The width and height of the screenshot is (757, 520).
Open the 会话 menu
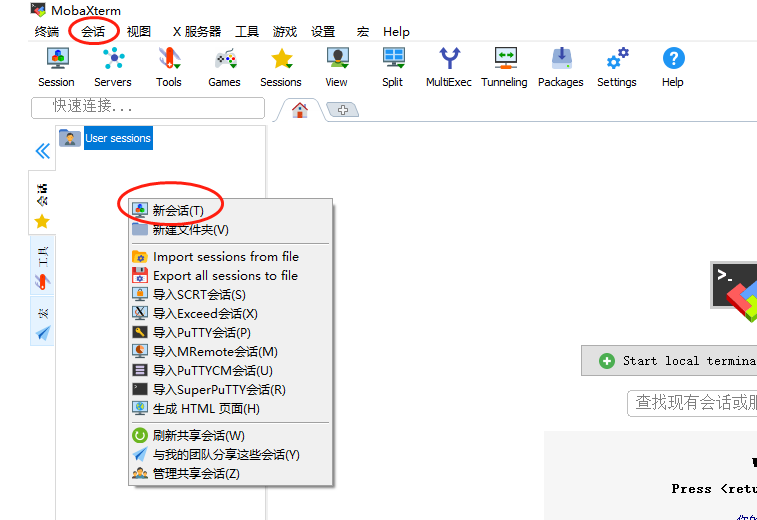[93, 32]
